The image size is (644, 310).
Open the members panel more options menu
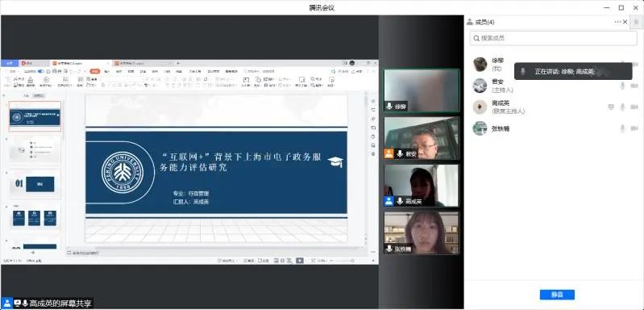[617, 22]
